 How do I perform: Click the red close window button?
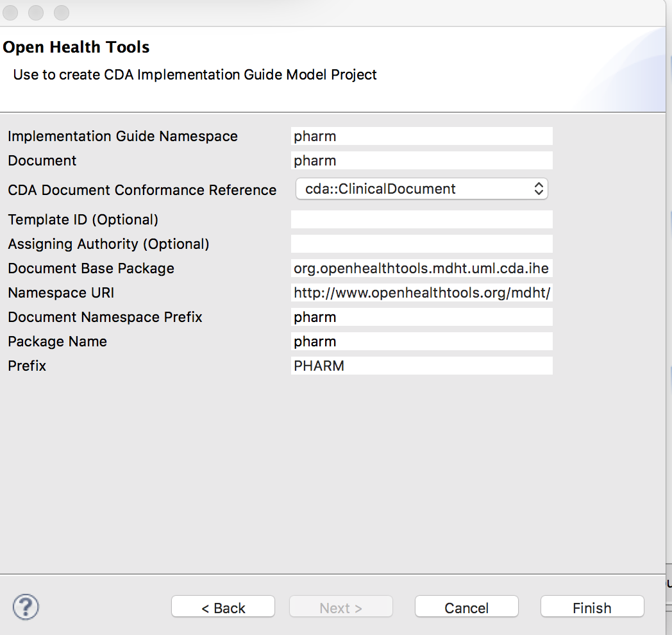[x=10, y=13]
